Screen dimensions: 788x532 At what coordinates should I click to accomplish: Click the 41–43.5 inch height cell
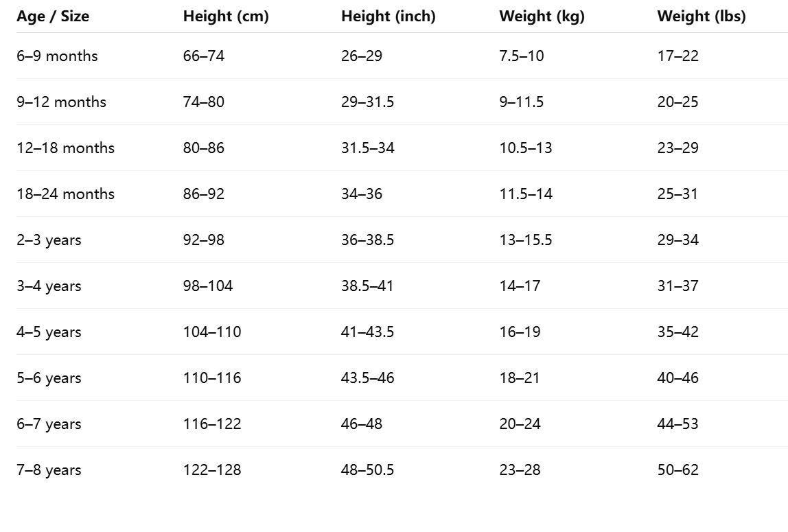[367, 332]
